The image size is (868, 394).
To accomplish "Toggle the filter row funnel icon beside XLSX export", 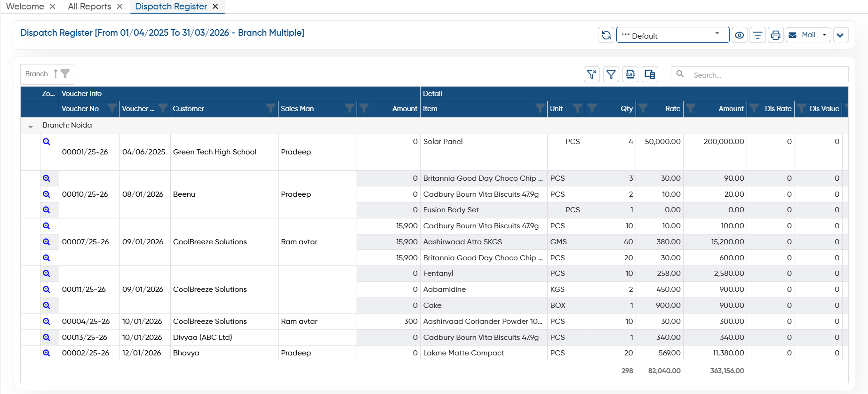I will (611, 74).
